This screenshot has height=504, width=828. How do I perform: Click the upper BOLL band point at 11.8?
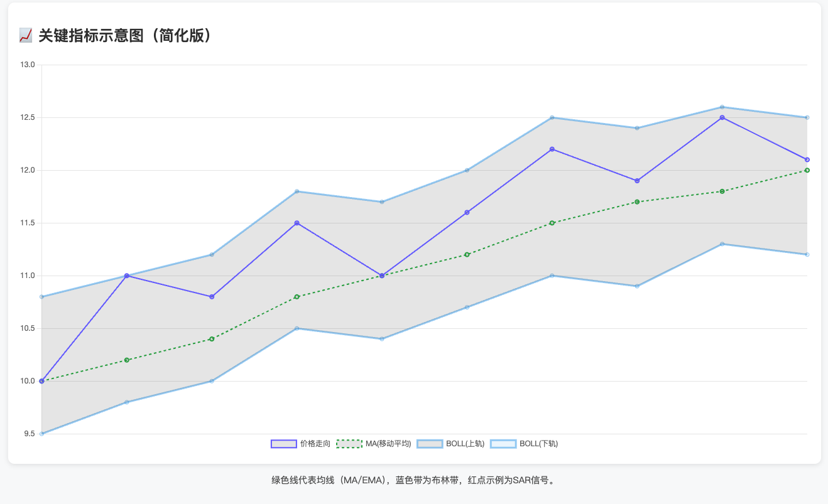coord(297,191)
